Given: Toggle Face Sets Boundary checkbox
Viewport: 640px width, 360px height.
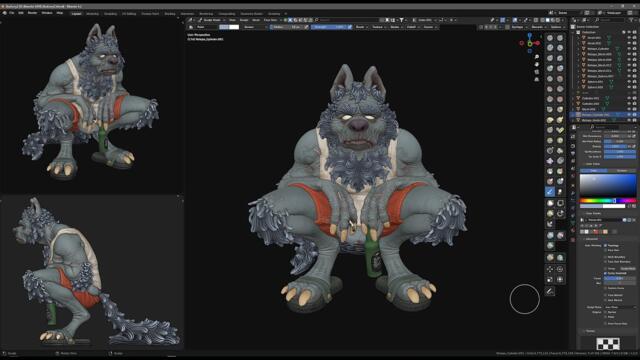Looking at the screenshot, I should click(605, 262).
